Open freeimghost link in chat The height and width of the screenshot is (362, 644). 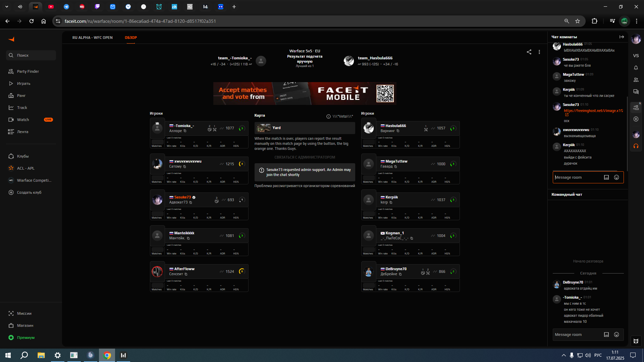point(593,111)
